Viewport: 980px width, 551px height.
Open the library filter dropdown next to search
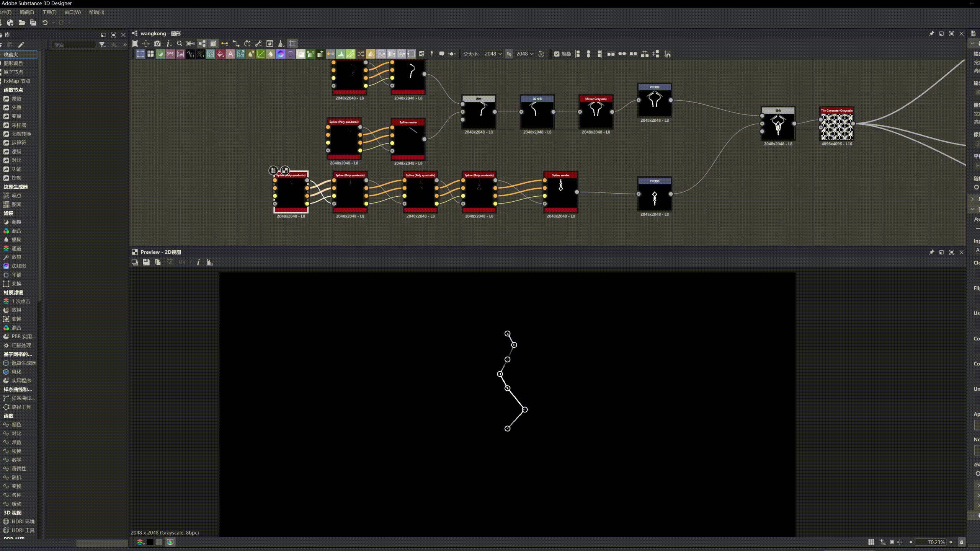102,45
